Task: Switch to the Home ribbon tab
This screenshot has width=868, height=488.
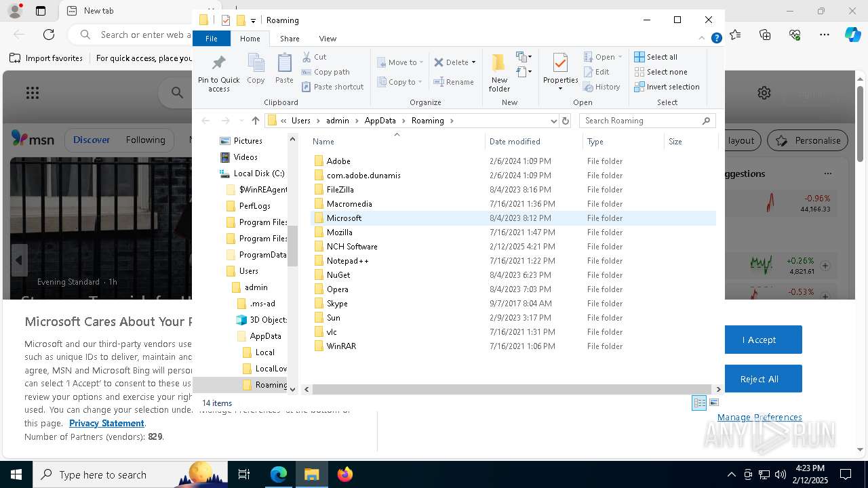Action: coord(250,39)
